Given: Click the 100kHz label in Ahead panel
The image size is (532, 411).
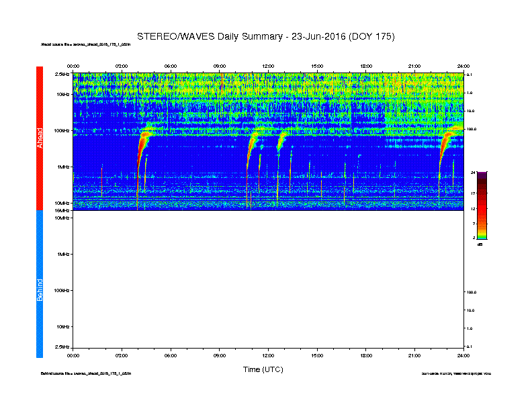Looking at the screenshot, I should pos(62,130).
